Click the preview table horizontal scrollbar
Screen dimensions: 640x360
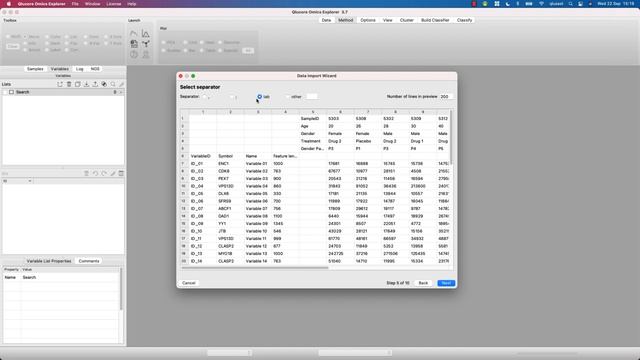(x=255, y=268)
